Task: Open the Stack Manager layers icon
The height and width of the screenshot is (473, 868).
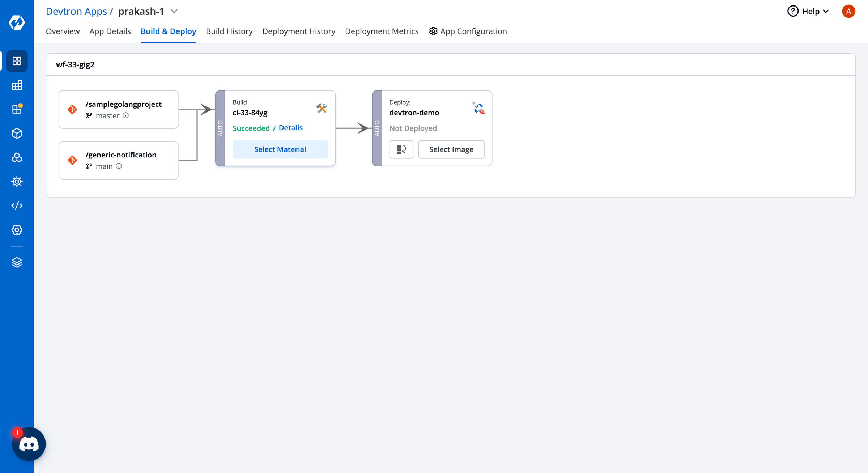Action: [17, 262]
